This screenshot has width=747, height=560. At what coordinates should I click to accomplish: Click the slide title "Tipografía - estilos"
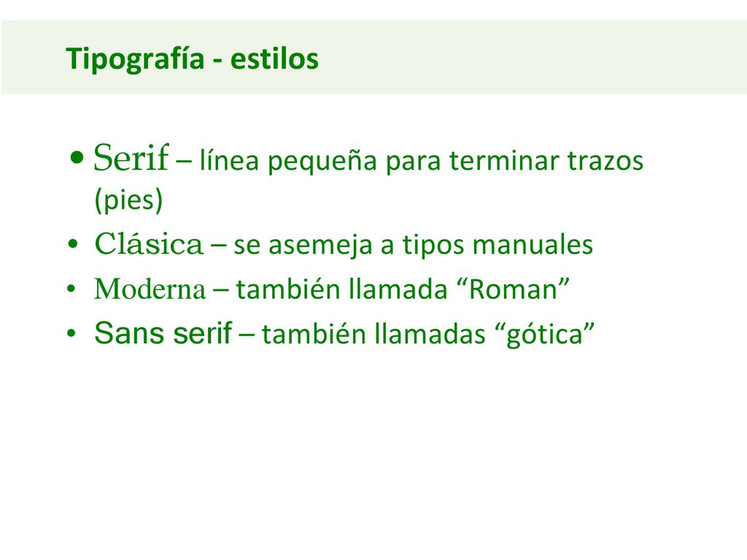coord(192,60)
